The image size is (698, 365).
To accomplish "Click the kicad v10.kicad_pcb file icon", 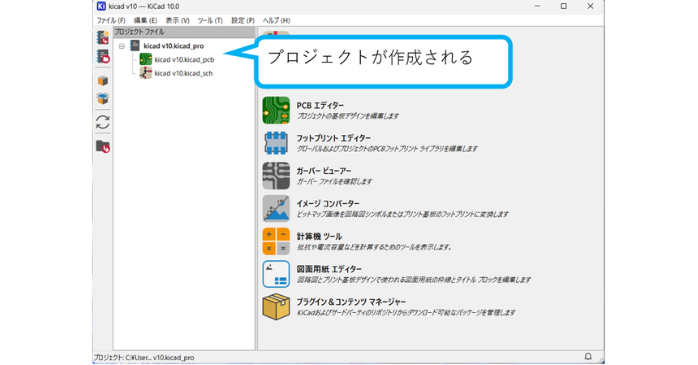I will tap(146, 59).
